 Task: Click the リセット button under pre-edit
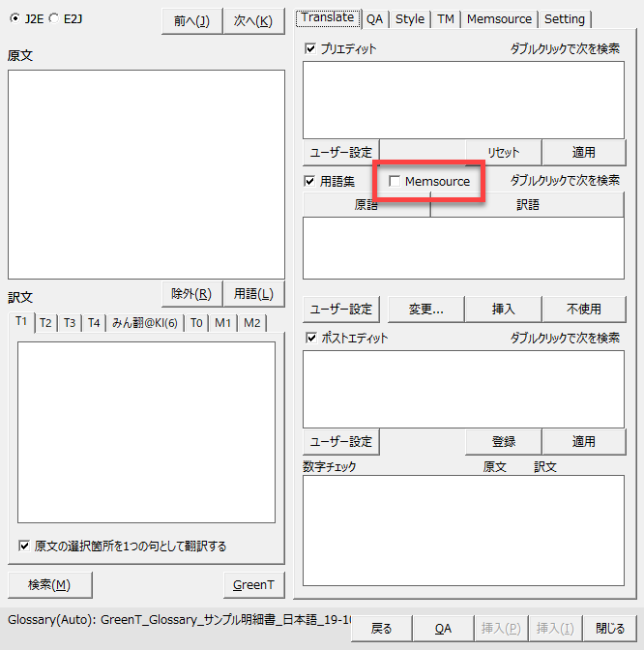click(x=503, y=152)
